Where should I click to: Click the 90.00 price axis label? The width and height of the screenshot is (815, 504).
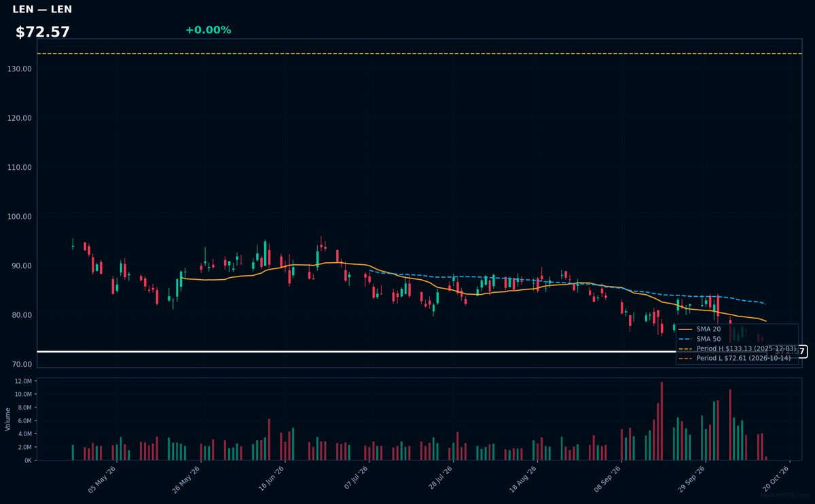point(22,266)
